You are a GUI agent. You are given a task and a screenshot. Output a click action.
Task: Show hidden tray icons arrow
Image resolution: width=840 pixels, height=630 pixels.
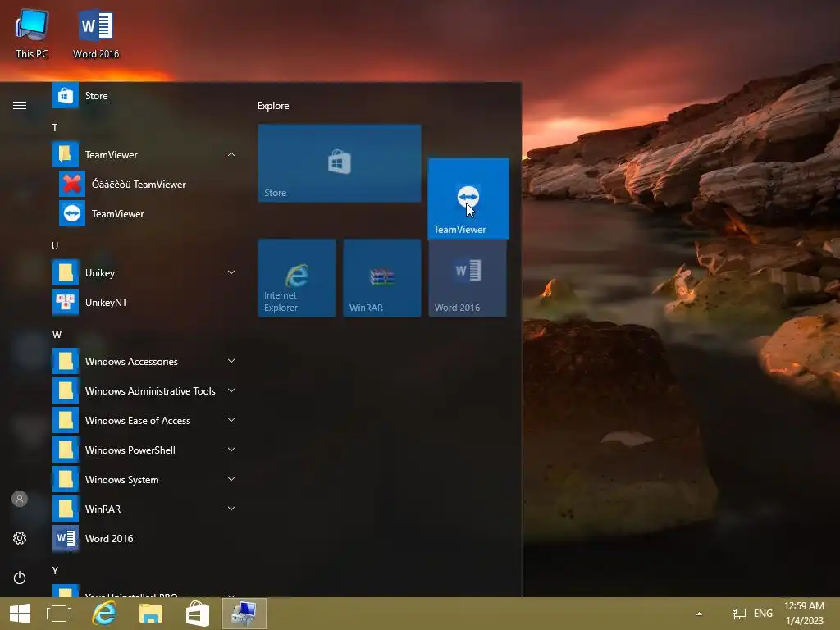[699, 614]
